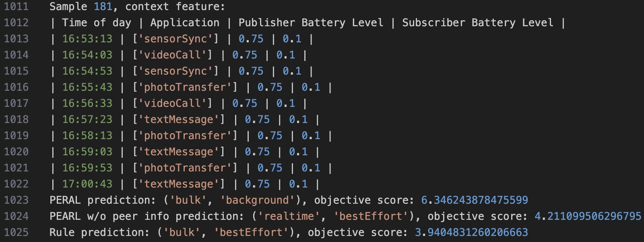Click 'bestEffort' in the Rule prediction line
Screen dimensions: 644x242
coord(251,232)
